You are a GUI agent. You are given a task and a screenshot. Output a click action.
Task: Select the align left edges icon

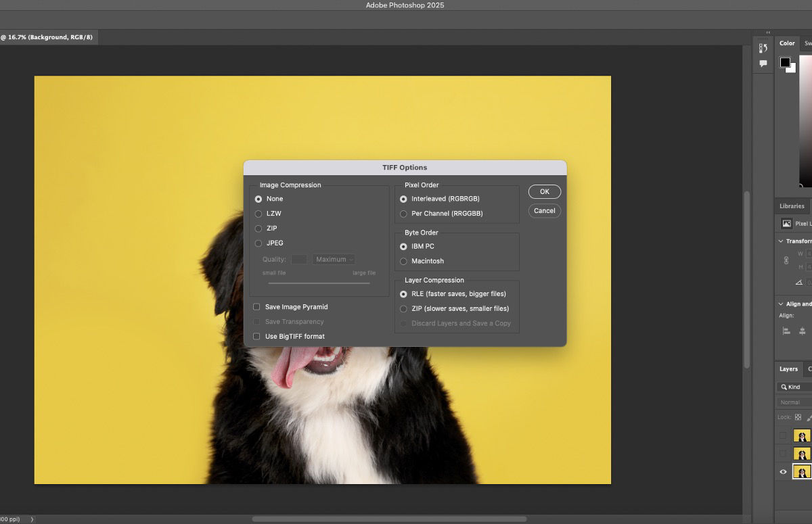tap(787, 331)
